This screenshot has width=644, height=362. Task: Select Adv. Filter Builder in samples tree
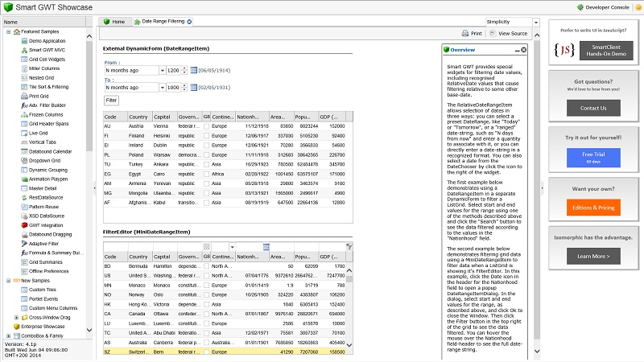tap(47, 105)
